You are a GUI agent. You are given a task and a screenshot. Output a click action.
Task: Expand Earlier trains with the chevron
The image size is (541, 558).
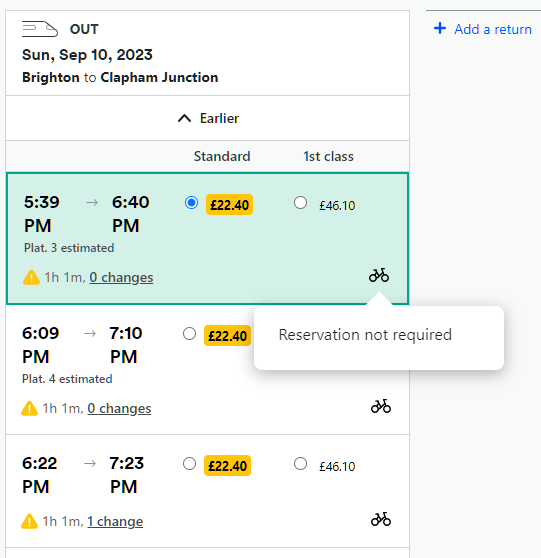pyautogui.click(x=184, y=118)
